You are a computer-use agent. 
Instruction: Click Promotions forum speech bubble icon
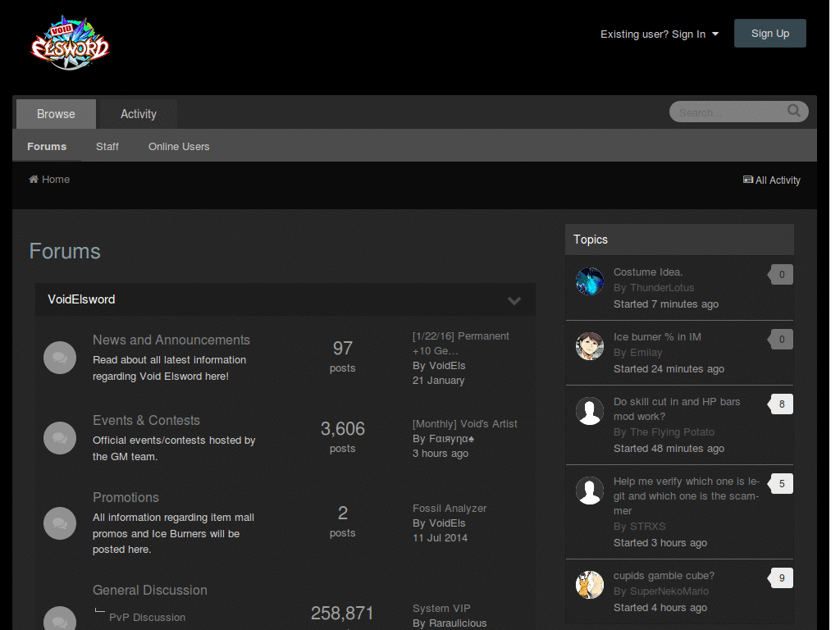pyautogui.click(x=59, y=523)
